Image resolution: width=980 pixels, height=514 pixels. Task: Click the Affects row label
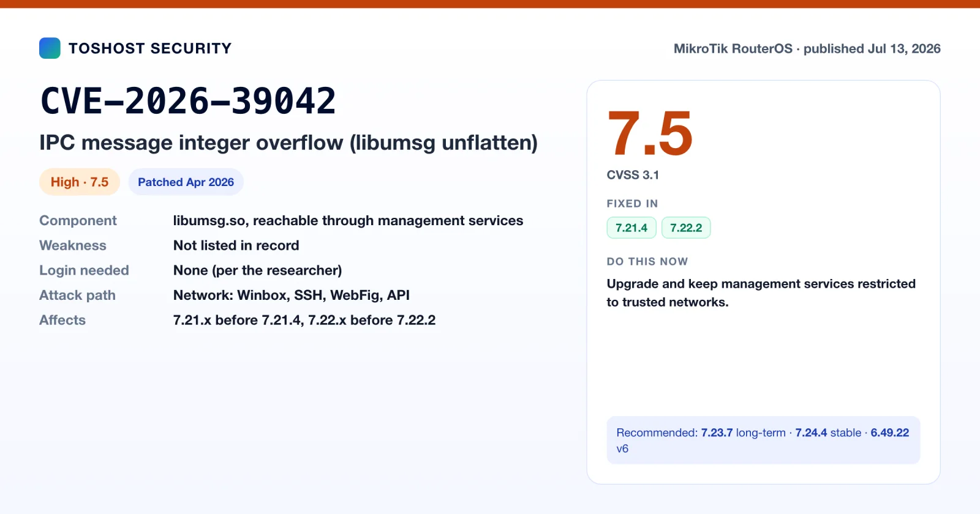point(62,320)
